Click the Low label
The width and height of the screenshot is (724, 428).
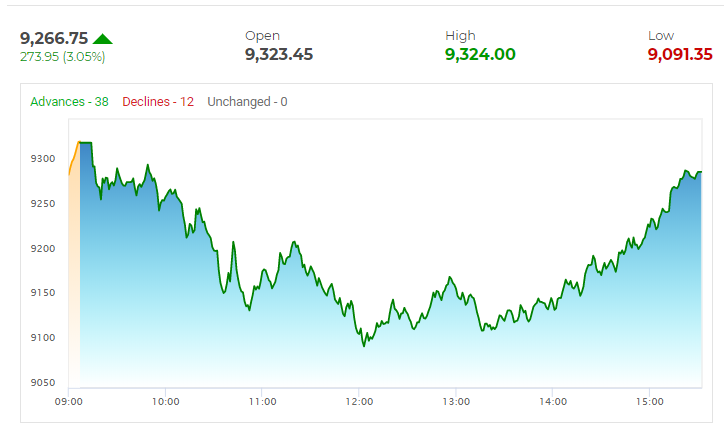pyautogui.click(x=661, y=36)
